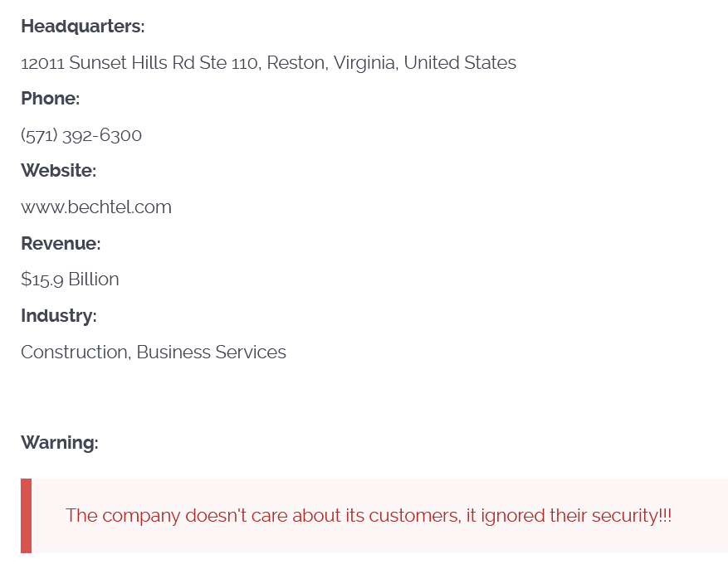The width and height of the screenshot is (728, 564).
Task: Click the Revenue label
Action: coord(61,244)
